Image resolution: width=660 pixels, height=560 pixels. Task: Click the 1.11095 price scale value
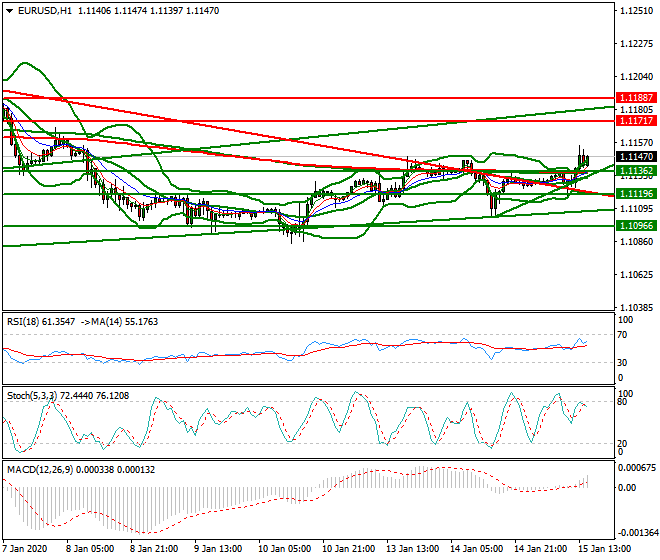(x=637, y=209)
